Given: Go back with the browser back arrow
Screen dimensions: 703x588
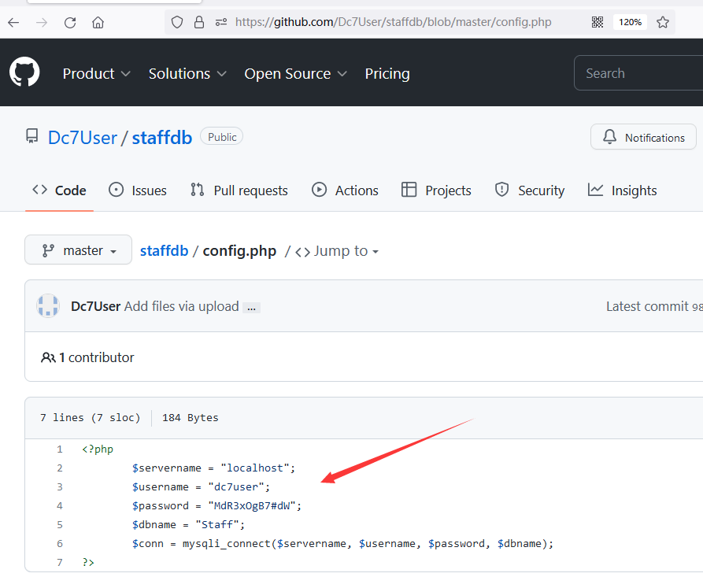Looking at the screenshot, I should 13,22.
